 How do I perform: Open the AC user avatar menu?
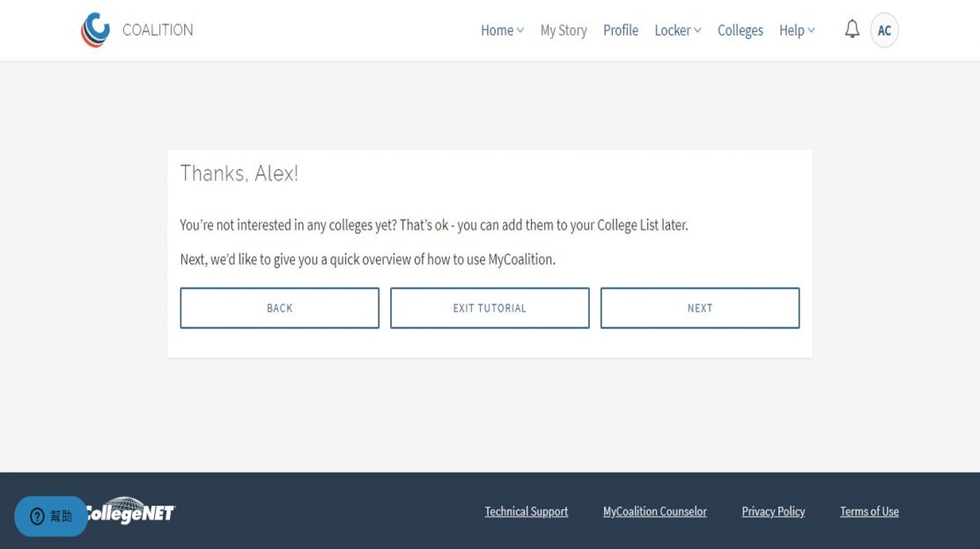(x=884, y=31)
